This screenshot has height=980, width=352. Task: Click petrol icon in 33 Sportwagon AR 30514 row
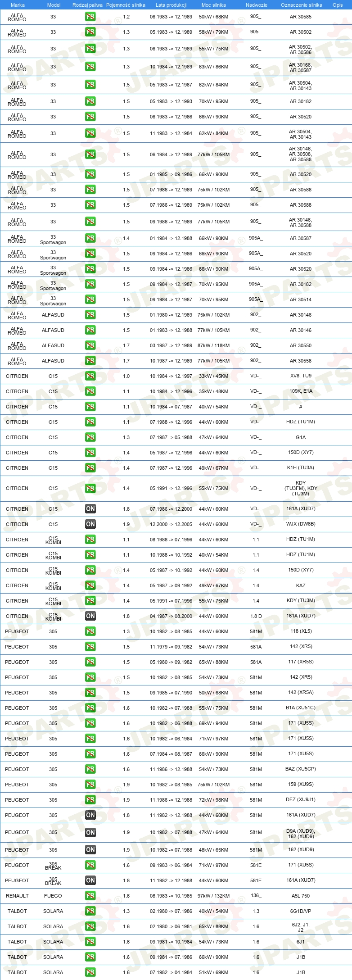pos(90,299)
